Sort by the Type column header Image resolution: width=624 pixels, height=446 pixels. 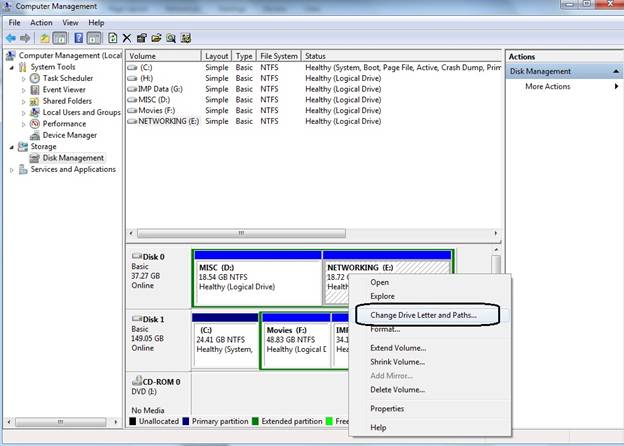[244, 56]
